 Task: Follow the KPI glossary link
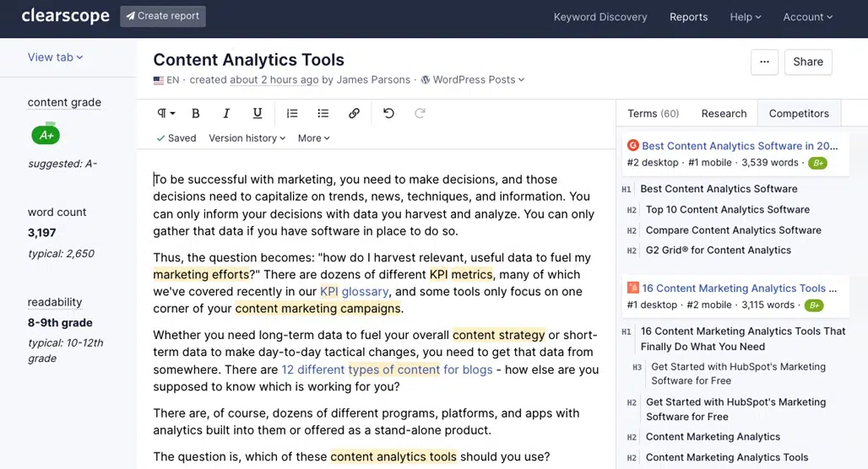355,292
